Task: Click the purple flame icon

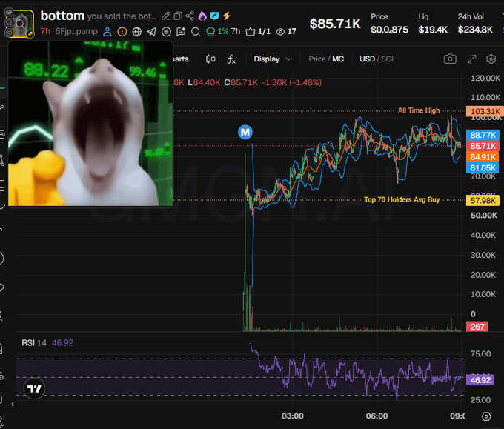Action: (202, 16)
